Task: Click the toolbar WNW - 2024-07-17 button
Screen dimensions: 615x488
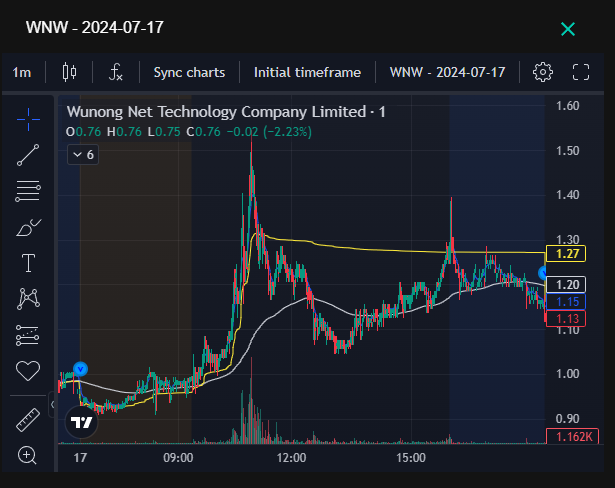Action: (x=447, y=73)
